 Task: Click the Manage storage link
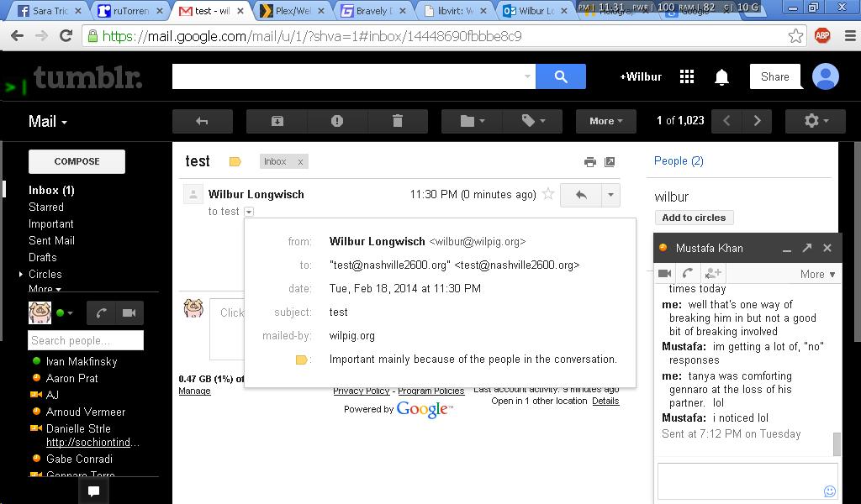point(194,391)
